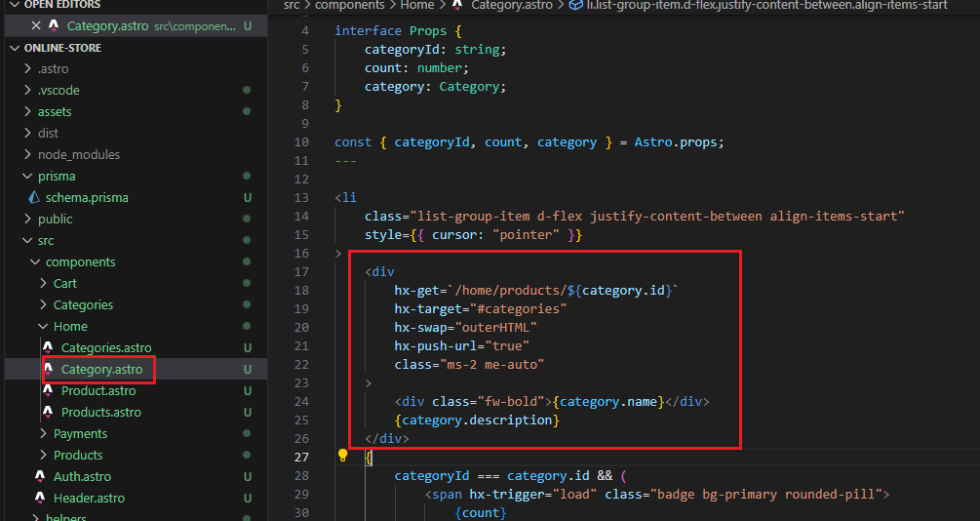Collapse the Home folder

[x=43, y=326]
